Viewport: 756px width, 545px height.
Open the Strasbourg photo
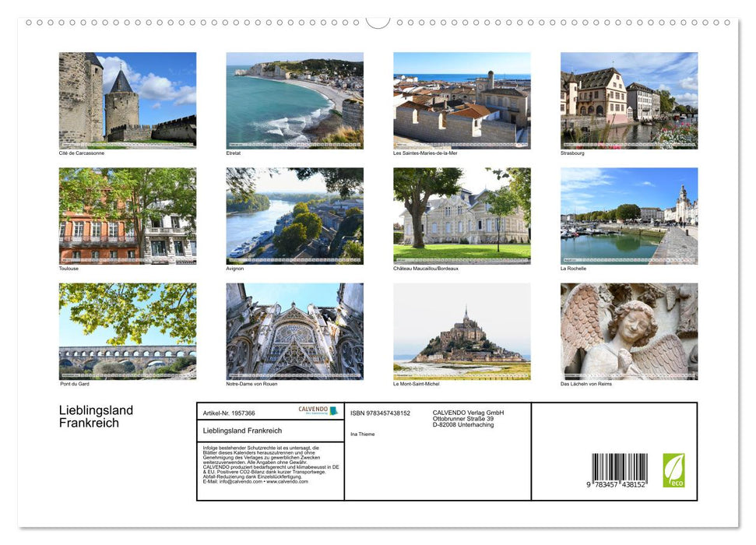tap(628, 100)
